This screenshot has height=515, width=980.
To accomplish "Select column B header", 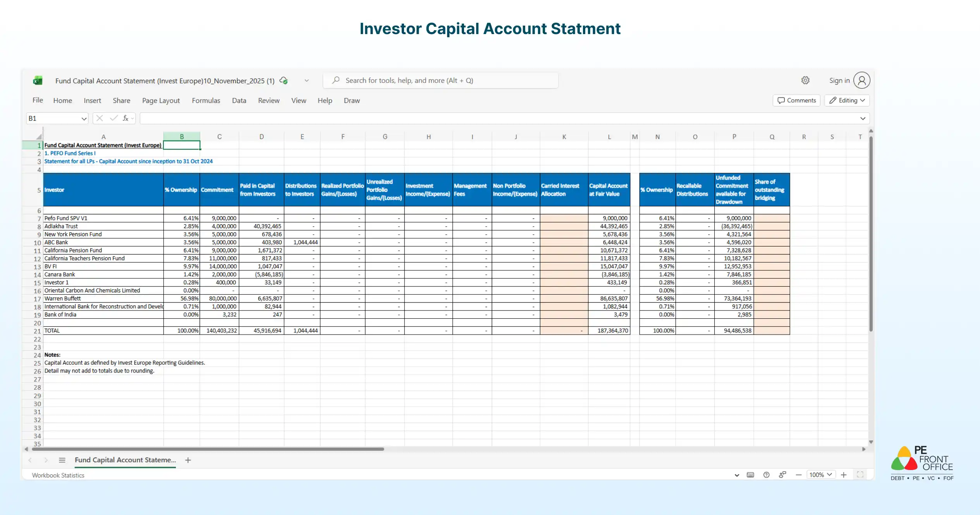I will [182, 137].
